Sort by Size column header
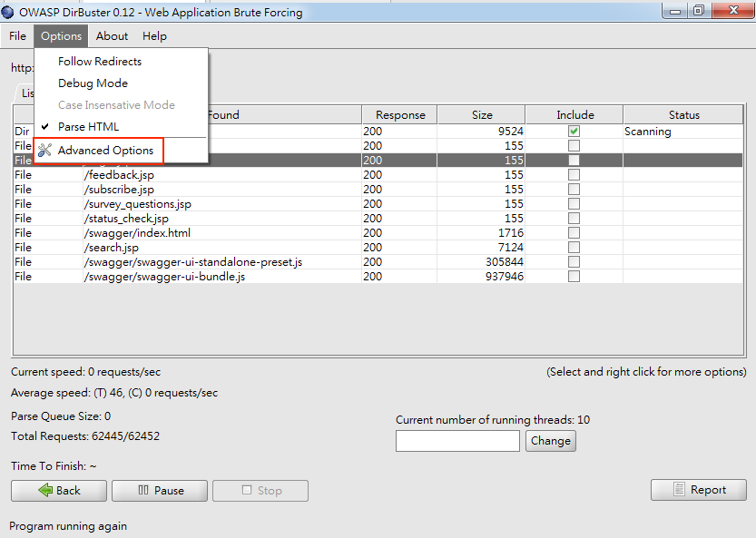This screenshot has width=756, height=538. pos(481,114)
